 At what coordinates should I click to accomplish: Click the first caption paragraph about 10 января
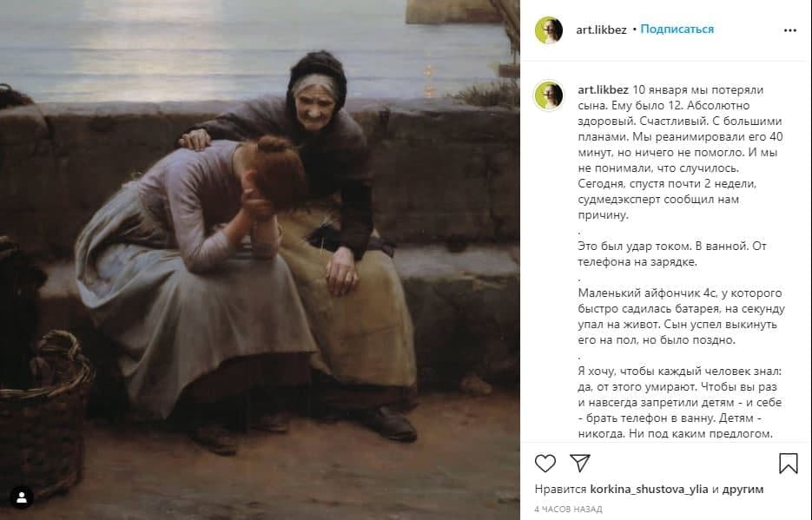pyautogui.click(x=681, y=152)
